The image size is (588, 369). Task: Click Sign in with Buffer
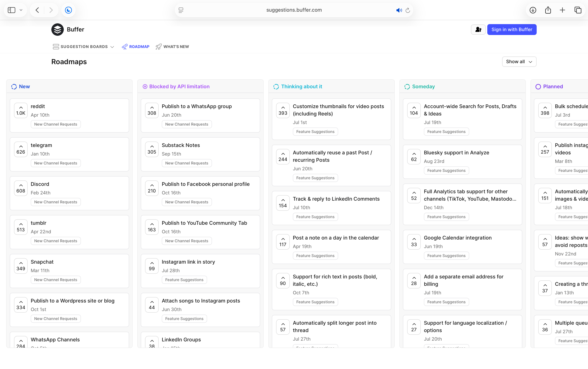(512, 29)
